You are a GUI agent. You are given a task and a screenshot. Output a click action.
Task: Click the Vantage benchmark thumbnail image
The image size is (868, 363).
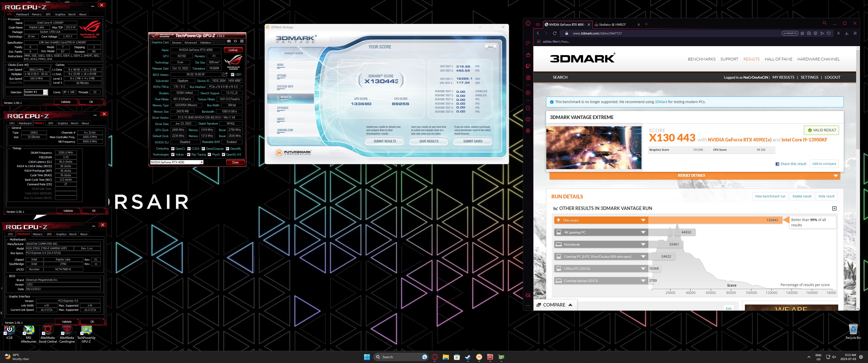tap(594, 148)
